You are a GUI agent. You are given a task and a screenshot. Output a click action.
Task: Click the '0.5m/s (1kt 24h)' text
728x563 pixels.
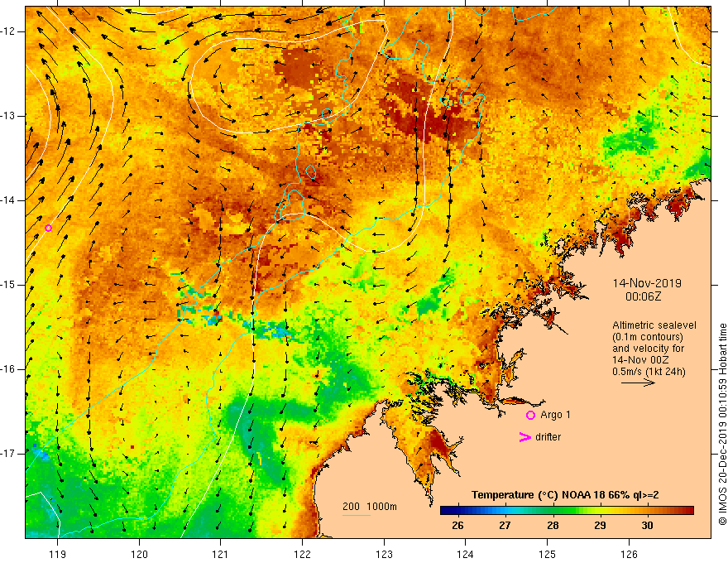coord(649,372)
